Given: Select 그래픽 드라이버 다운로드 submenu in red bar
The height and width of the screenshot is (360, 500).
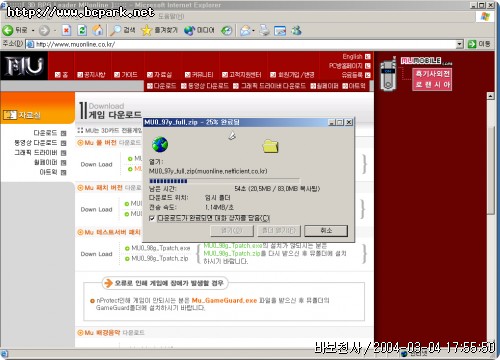Looking at the screenshot, I should (x=269, y=86).
